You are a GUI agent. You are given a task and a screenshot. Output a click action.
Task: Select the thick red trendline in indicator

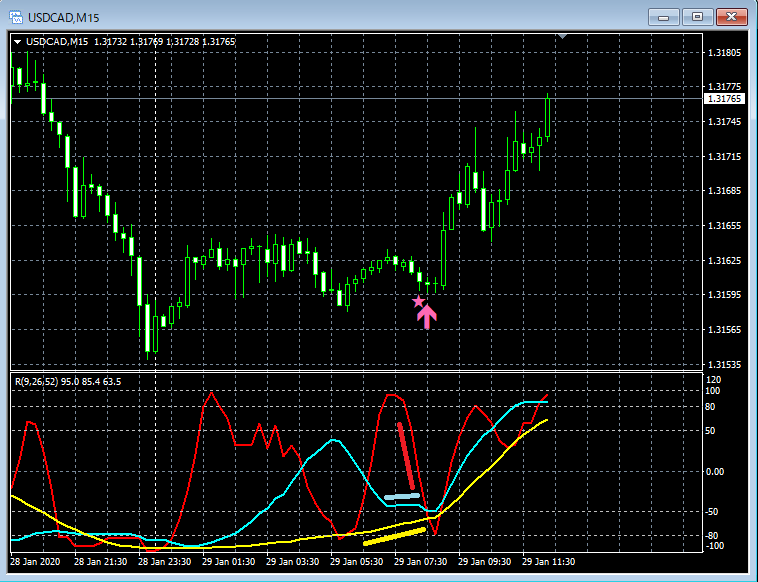click(x=406, y=456)
